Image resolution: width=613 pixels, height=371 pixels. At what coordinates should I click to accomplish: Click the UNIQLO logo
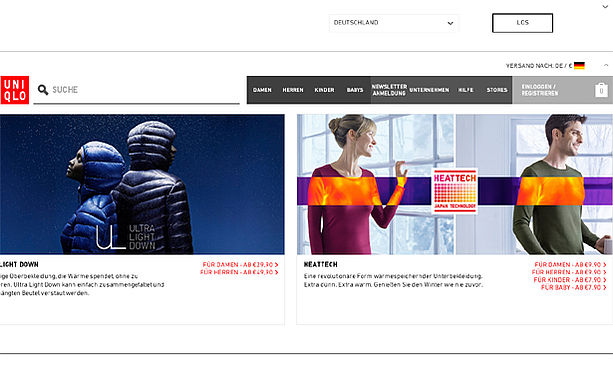click(x=15, y=90)
